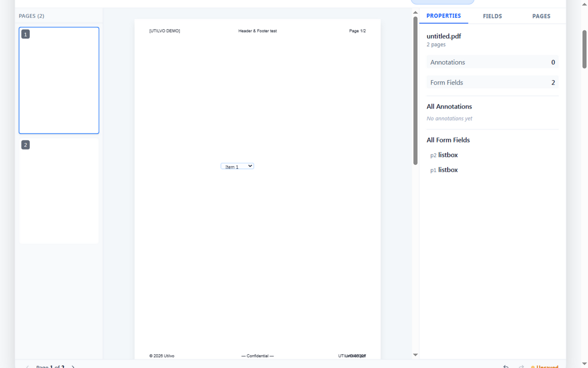Click the 'PAGES (2)' sidebar heading
This screenshot has width=588, height=368.
point(32,16)
